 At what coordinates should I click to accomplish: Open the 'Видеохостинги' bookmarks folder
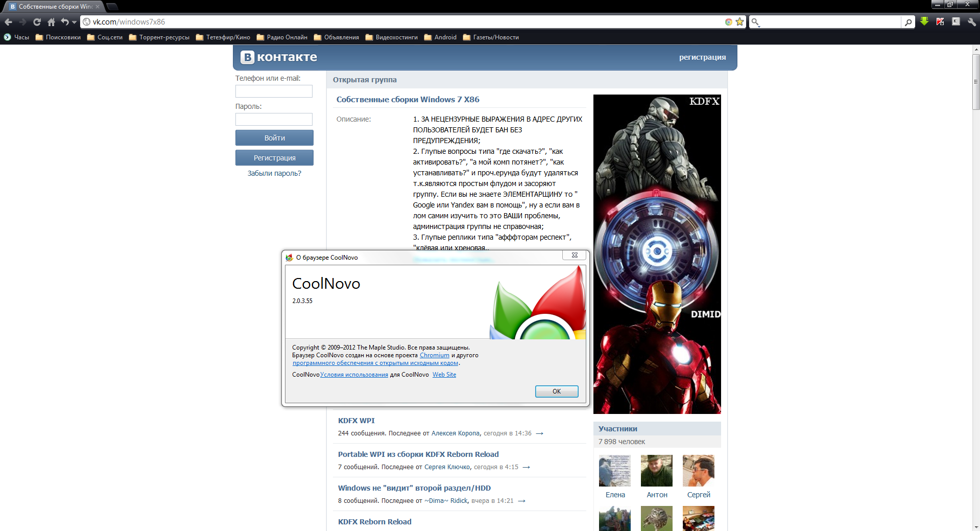click(x=391, y=37)
